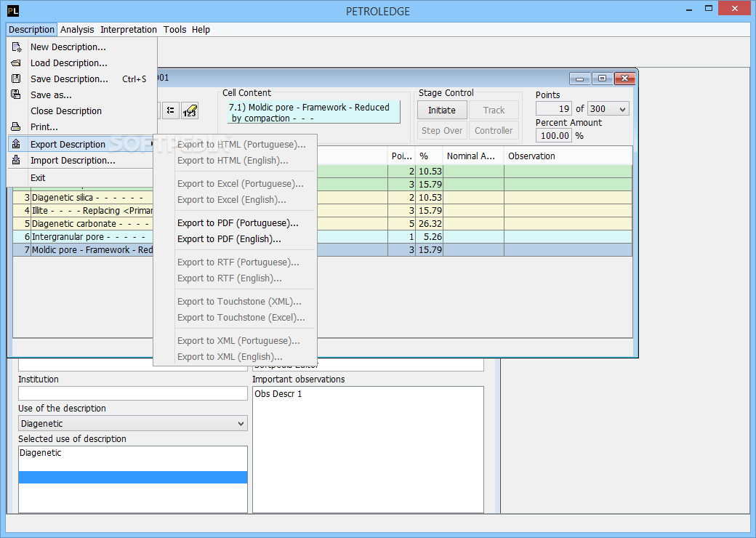Viewport: 756px width, 538px height.
Task: Select the highlighted blue list row
Action: tap(132, 477)
